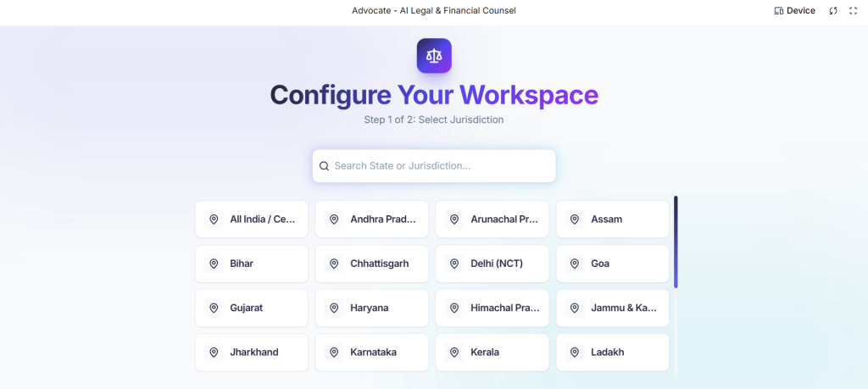
Task: Click the pin icon next to Kerala
Action: tap(454, 353)
